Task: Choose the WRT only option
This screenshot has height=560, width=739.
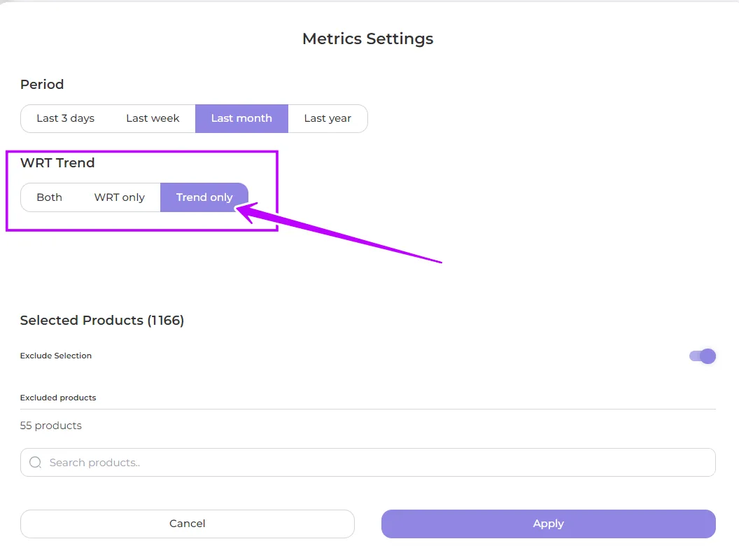Action: (119, 197)
